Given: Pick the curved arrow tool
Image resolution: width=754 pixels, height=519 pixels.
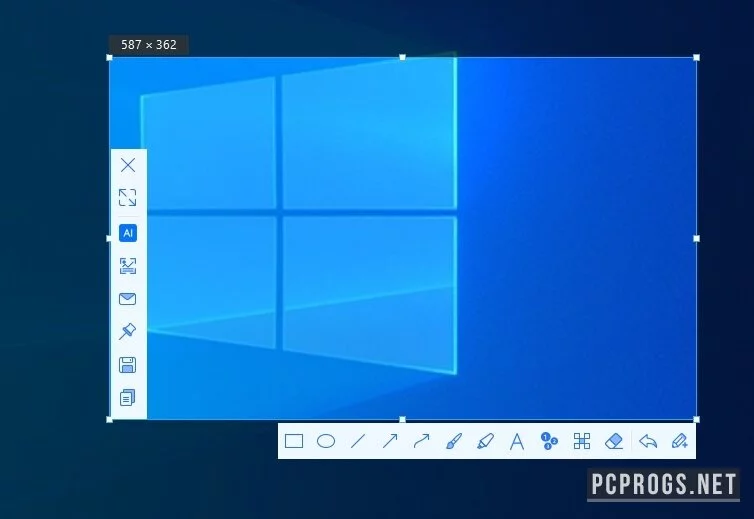Looking at the screenshot, I should pos(422,441).
